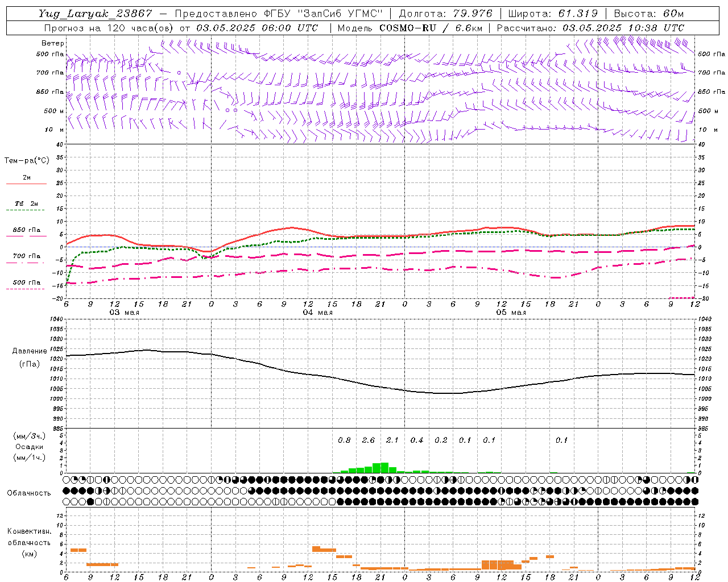
Task: Click the tallest green precipitation bar
Action: pyautogui.click(x=384, y=468)
